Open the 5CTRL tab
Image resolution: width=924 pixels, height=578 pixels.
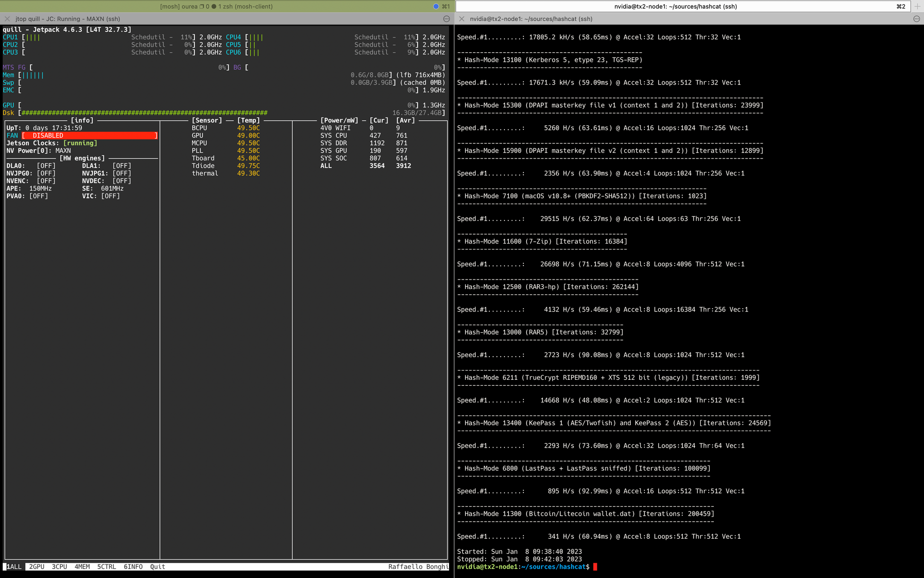point(106,566)
